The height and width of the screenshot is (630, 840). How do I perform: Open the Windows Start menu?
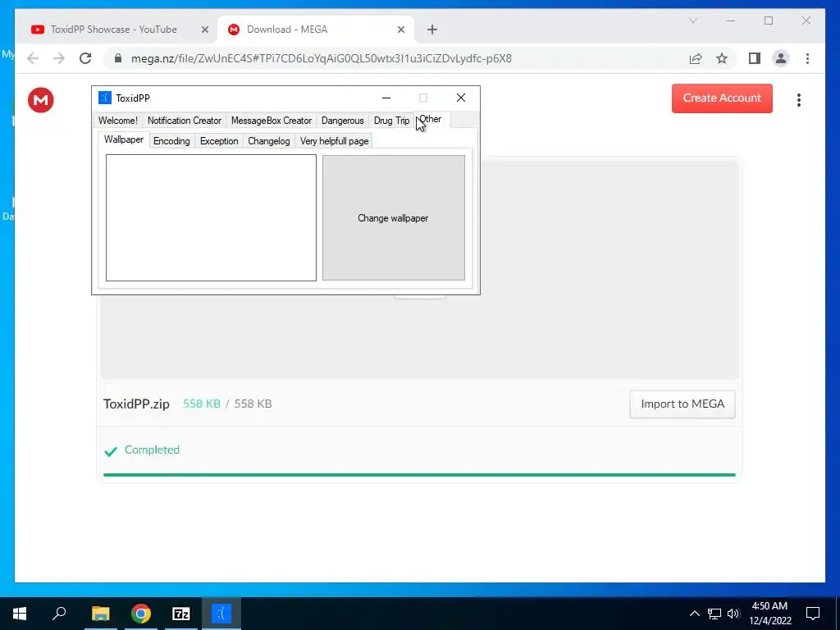click(20, 614)
